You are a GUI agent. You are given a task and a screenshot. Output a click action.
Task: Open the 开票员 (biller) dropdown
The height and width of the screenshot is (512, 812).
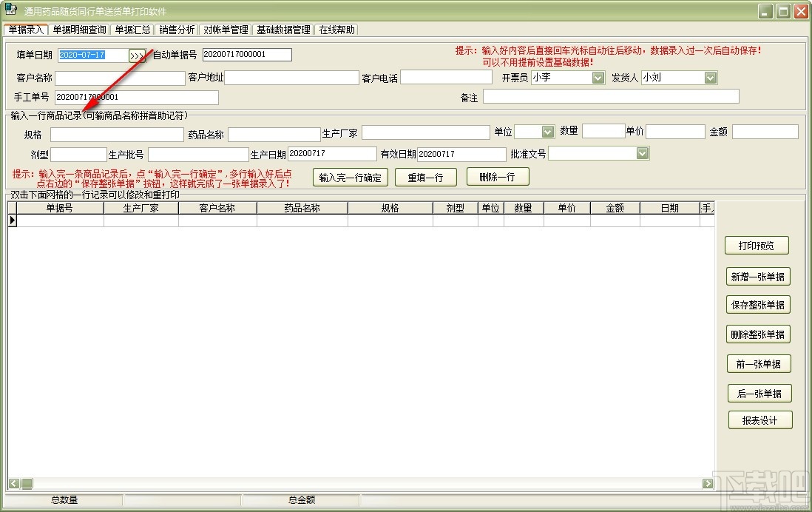pos(599,77)
